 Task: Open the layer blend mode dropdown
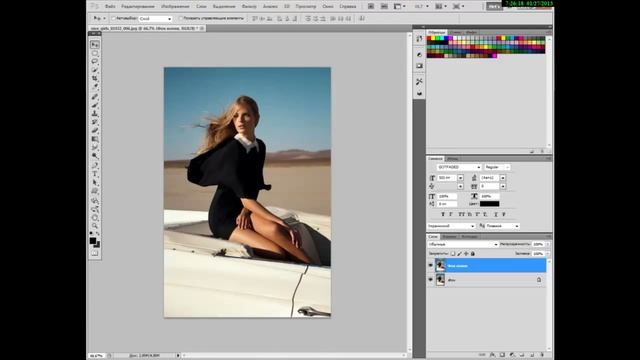pos(463,244)
